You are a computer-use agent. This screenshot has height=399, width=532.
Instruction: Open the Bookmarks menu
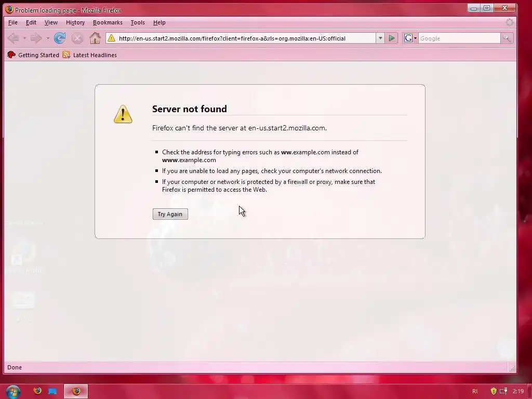click(x=108, y=22)
